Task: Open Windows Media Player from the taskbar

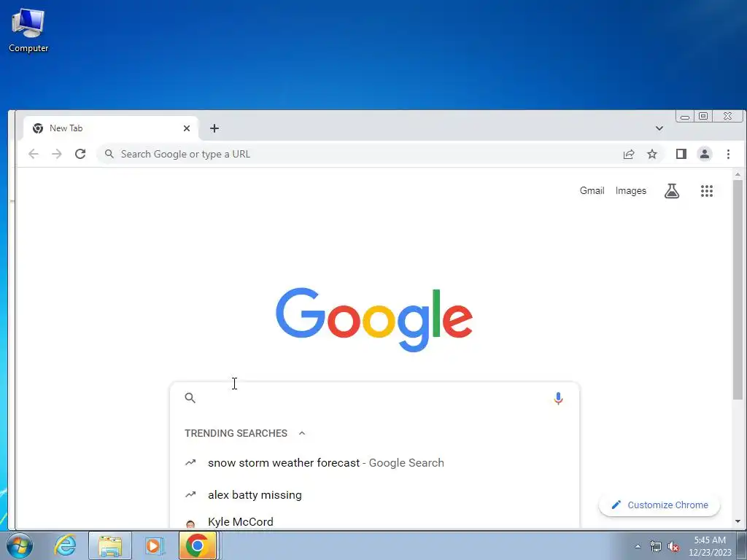Action: (155, 545)
